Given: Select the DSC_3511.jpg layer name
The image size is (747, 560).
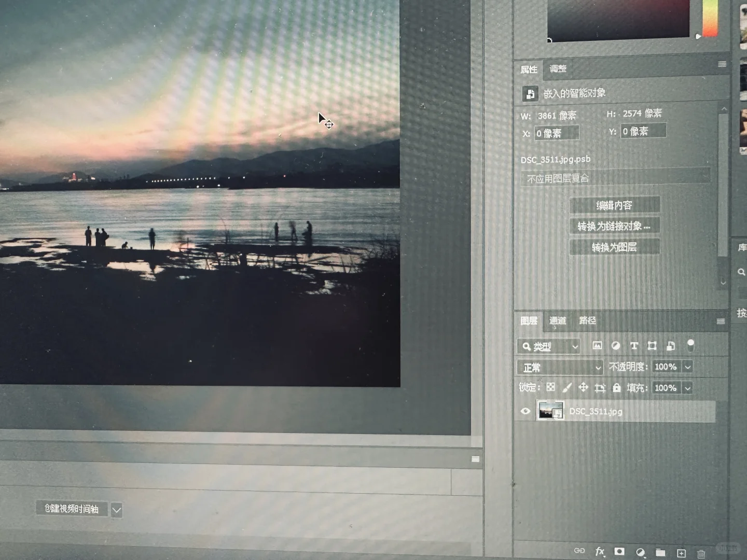Looking at the screenshot, I should click(596, 412).
